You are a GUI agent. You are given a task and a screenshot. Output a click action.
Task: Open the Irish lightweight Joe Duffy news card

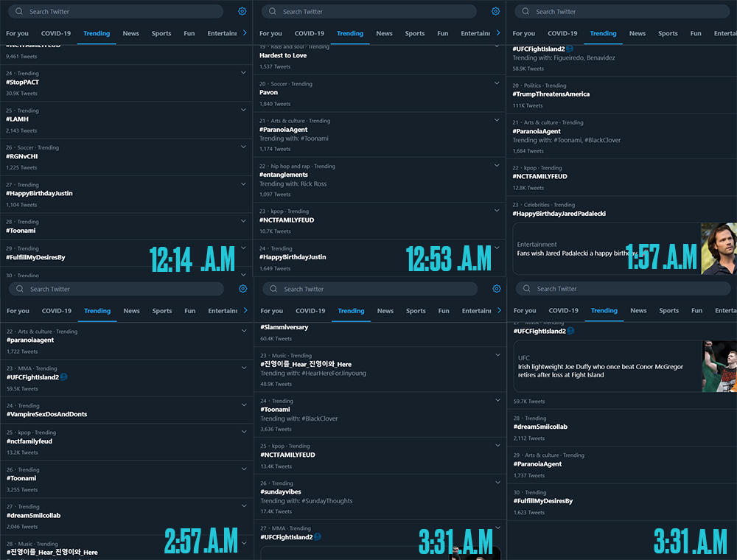[625, 366]
